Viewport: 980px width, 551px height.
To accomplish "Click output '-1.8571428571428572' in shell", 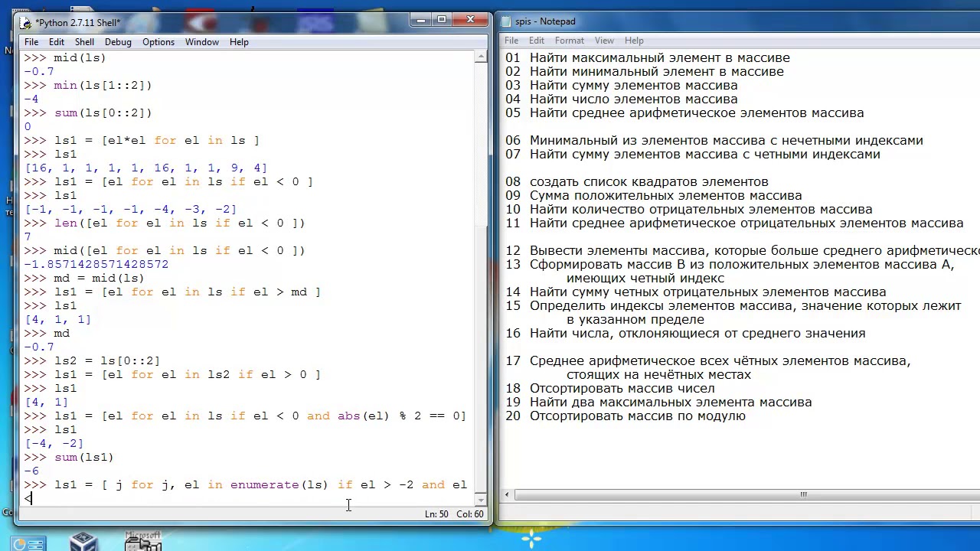I will pos(96,264).
